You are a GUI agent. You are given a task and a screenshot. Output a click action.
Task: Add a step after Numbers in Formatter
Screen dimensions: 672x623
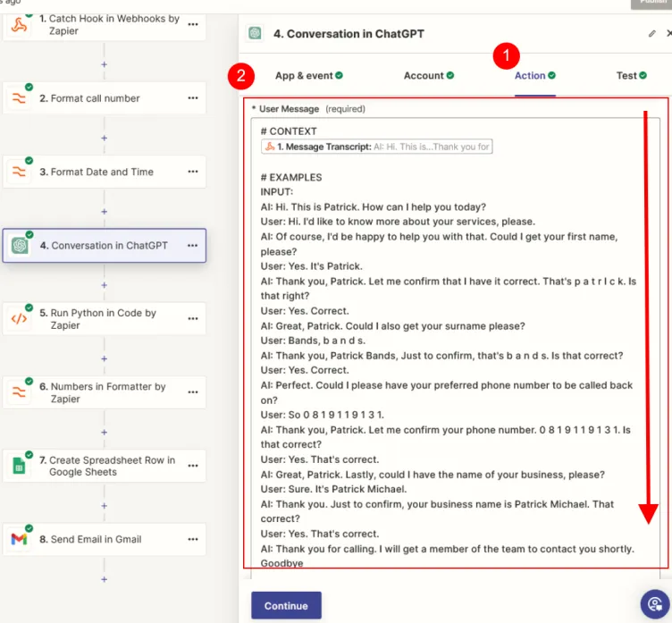(x=105, y=433)
